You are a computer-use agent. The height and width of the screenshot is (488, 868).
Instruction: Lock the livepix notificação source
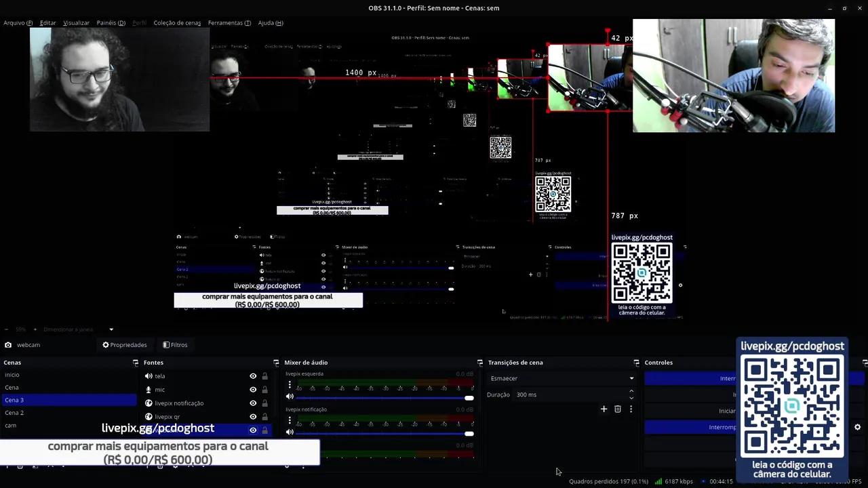tap(264, 403)
